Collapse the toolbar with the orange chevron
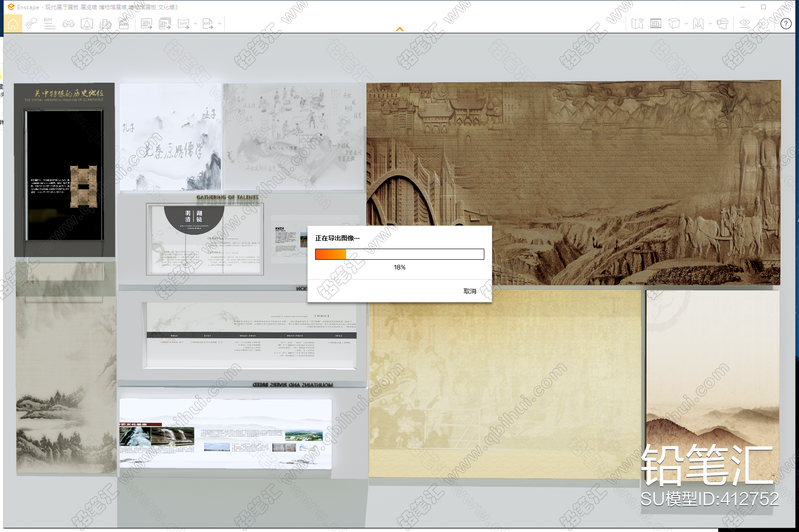This screenshot has width=799, height=532. [x=400, y=29]
